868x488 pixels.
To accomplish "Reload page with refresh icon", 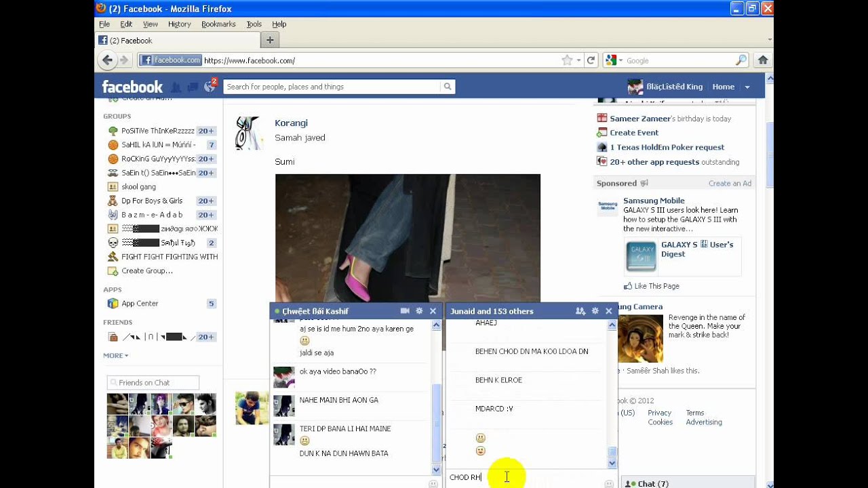I will pos(591,60).
